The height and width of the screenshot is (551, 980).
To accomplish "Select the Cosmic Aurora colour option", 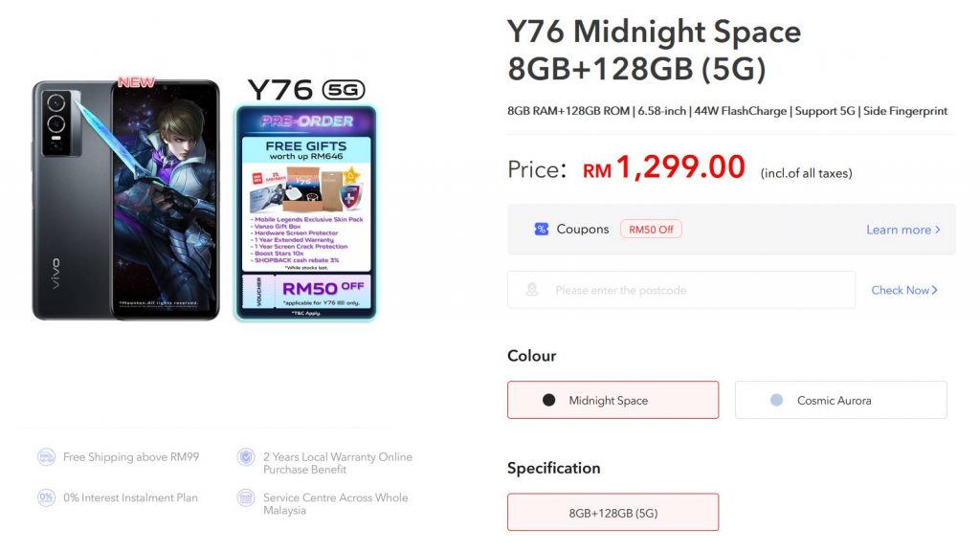I will [841, 400].
